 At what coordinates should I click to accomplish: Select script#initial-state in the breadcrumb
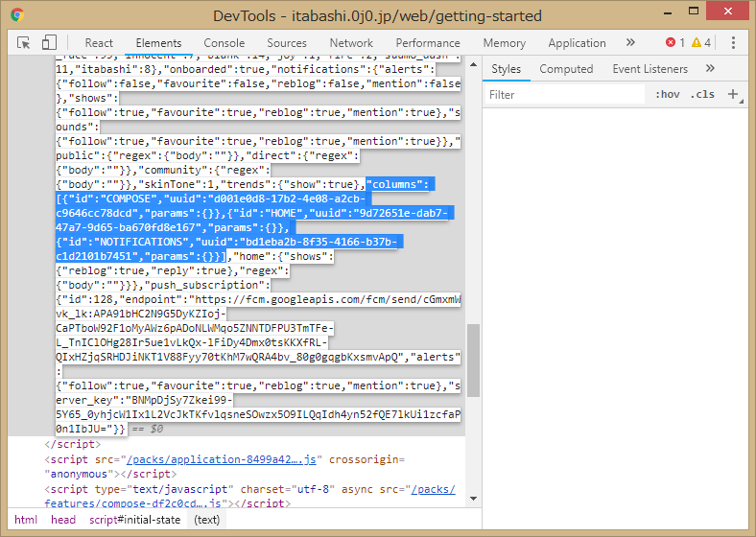point(134,520)
